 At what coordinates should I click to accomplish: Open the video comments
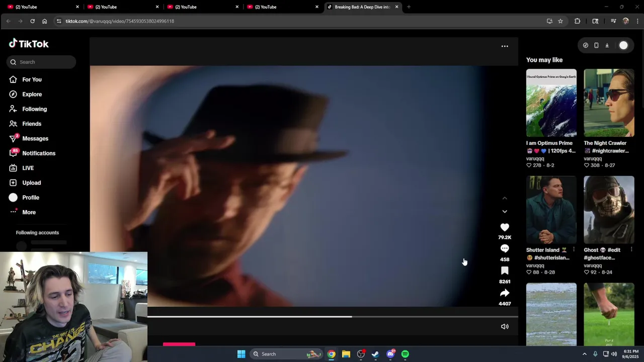505,249
